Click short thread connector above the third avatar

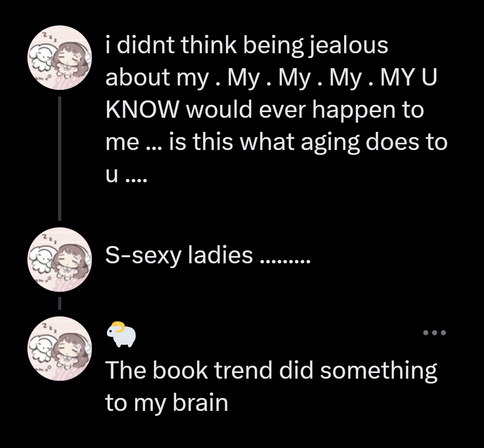[59, 303]
